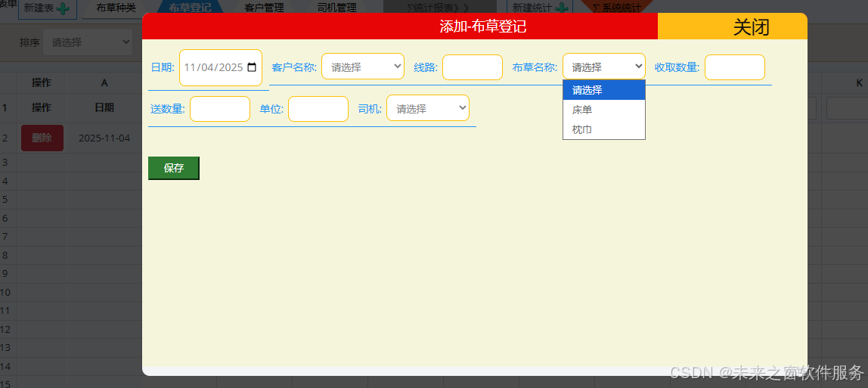Choose 床单 from the dropdown list
This screenshot has width=868, height=388.
click(604, 110)
